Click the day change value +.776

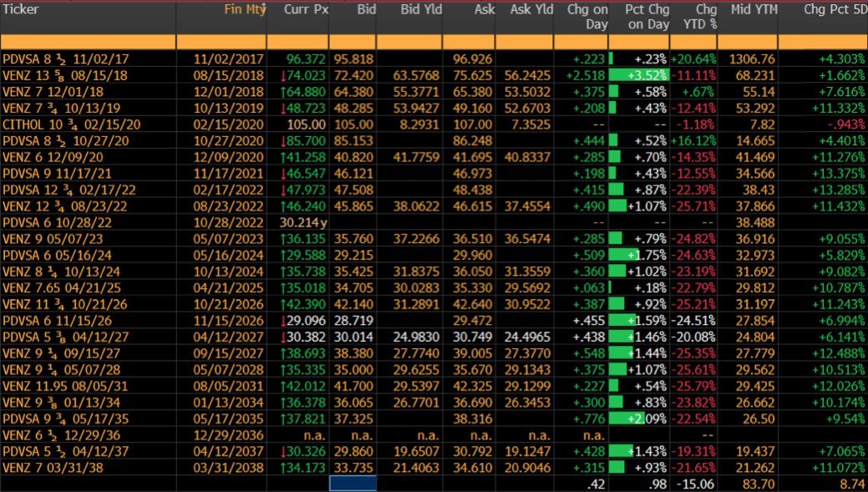click(589, 419)
